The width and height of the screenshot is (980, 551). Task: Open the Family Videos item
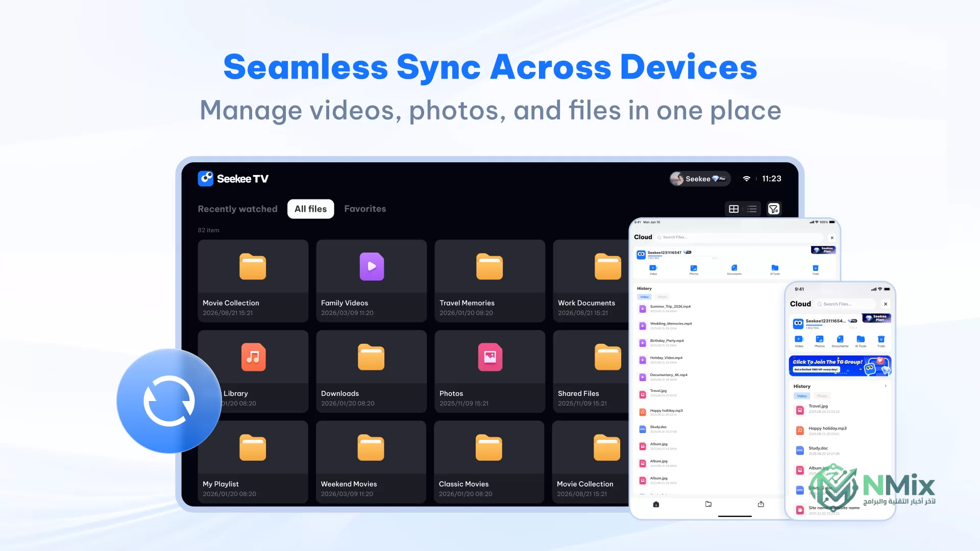point(371,281)
